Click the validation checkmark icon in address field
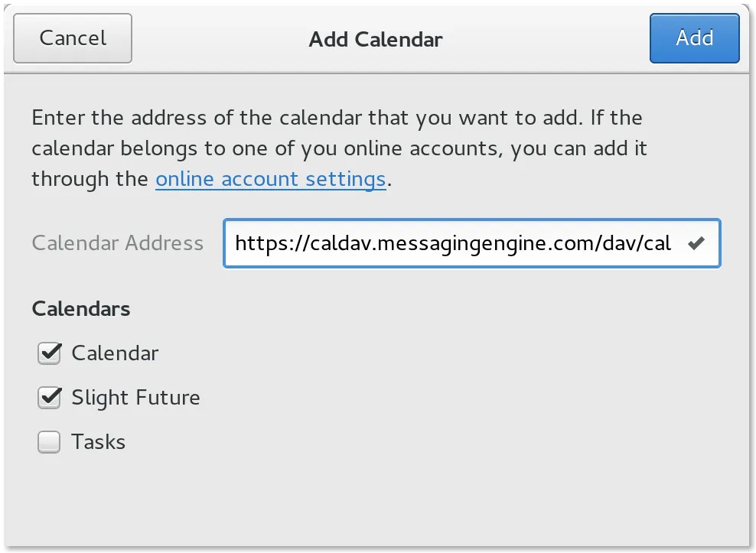Image resolution: width=756 pixels, height=553 pixels. tap(696, 243)
